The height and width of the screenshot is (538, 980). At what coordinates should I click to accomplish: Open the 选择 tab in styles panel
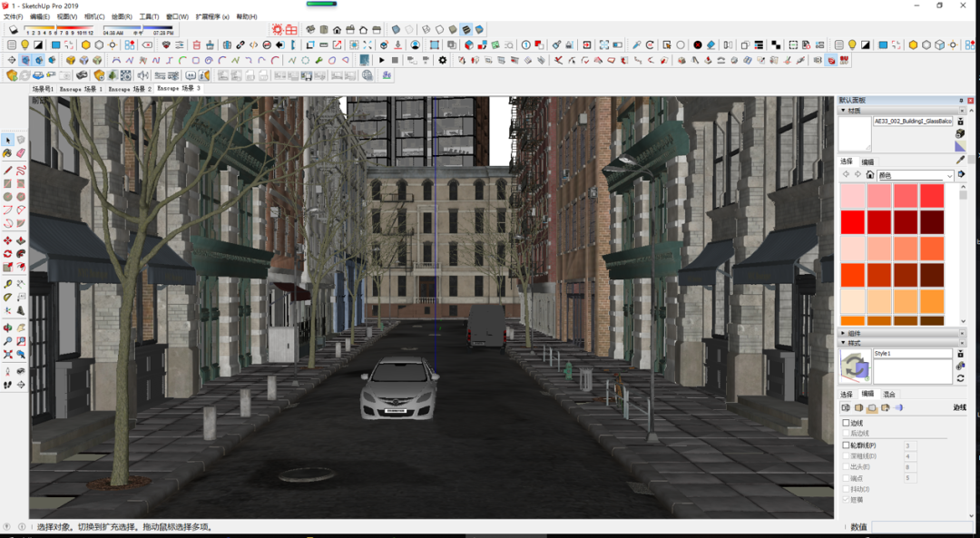(847, 395)
